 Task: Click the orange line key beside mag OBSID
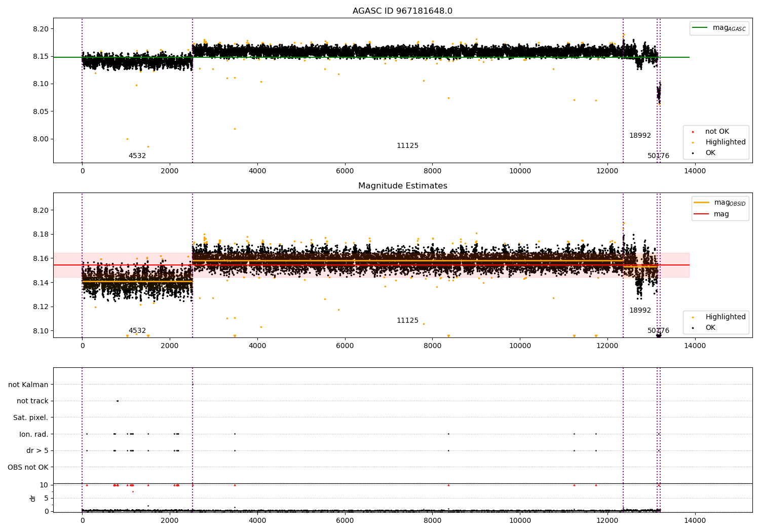[702, 203]
